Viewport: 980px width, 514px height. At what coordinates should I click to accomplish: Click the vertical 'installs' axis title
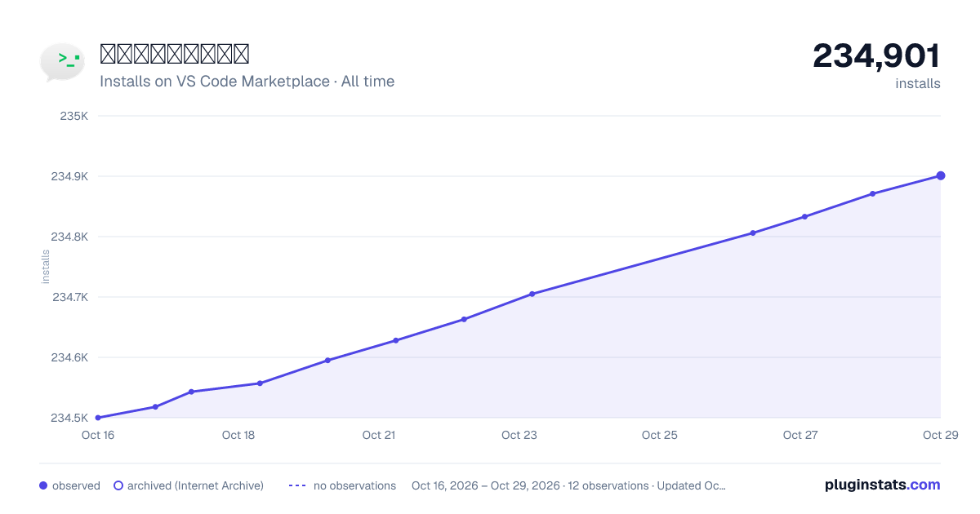(46, 267)
